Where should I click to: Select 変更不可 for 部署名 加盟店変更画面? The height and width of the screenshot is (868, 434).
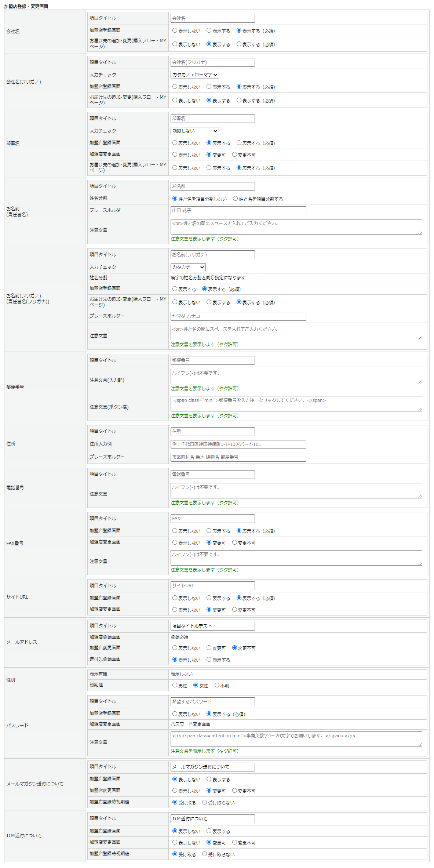click(234, 155)
